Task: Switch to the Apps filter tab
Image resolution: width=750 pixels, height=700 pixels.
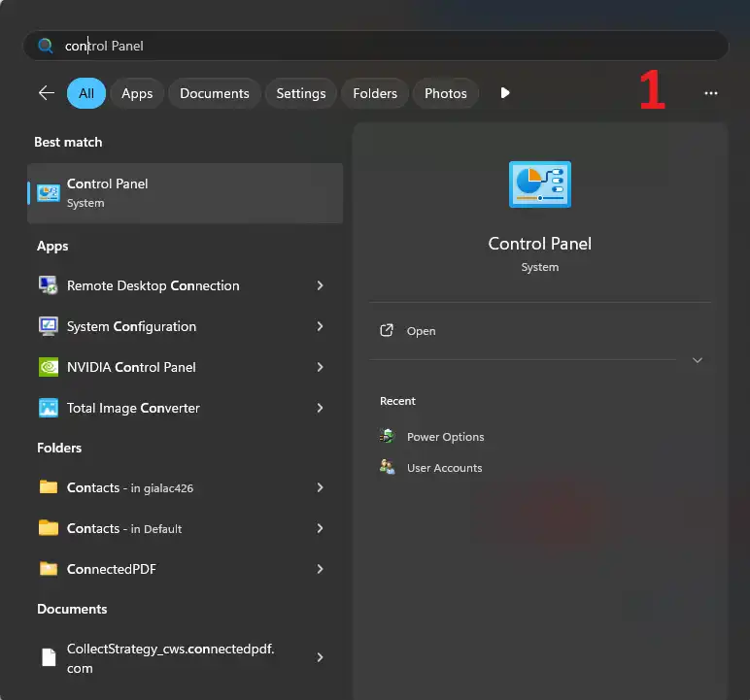Action: click(137, 93)
